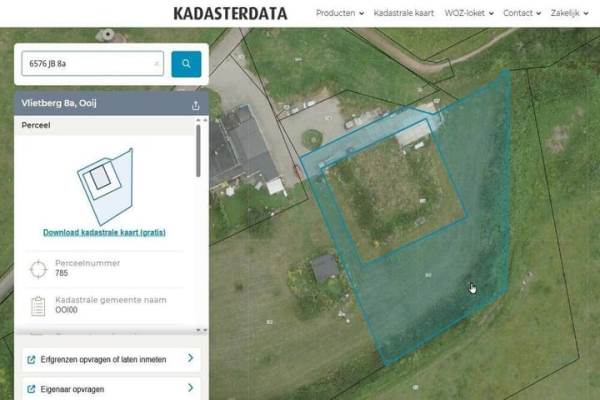This screenshot has height=400, width=600.
Task: Click the Kadastrale gemeente clipboard icon
Action: [38, 305]
